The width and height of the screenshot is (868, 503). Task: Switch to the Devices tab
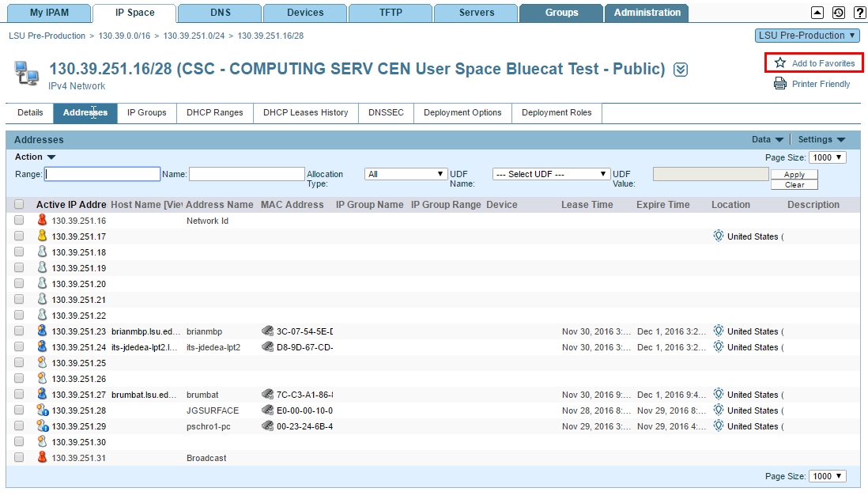tap(305, 13)
